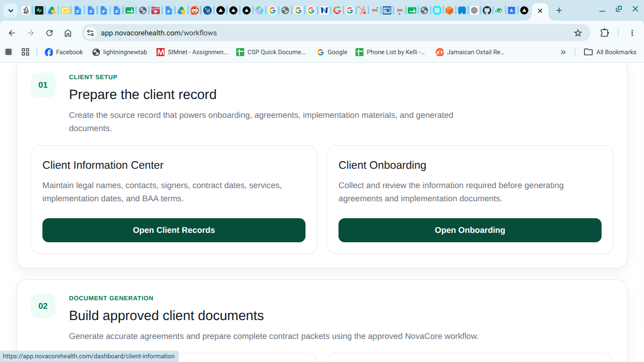Click the 'DOCUMENT GENERATION' section label
Screen dimensions: 644x362
111,298
